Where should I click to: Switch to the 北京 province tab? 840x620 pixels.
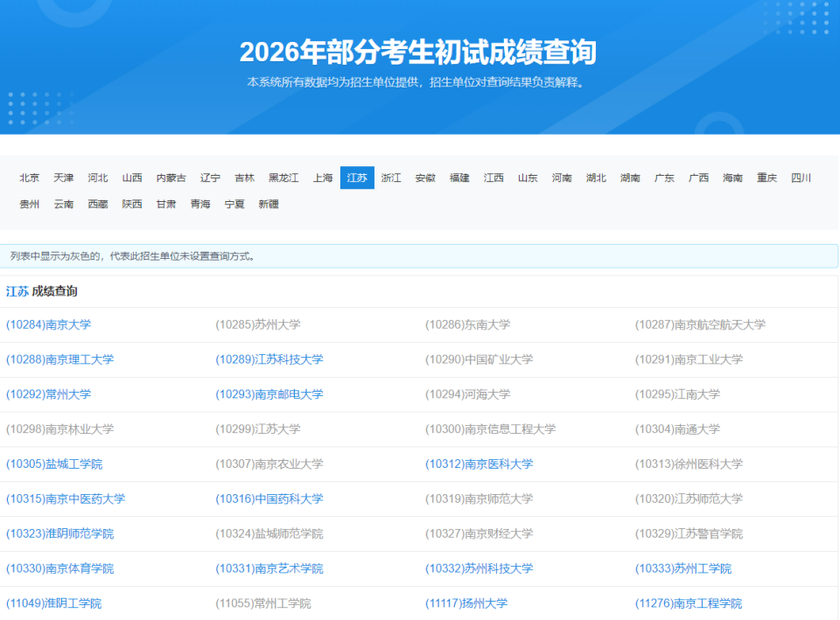(29, 177)
